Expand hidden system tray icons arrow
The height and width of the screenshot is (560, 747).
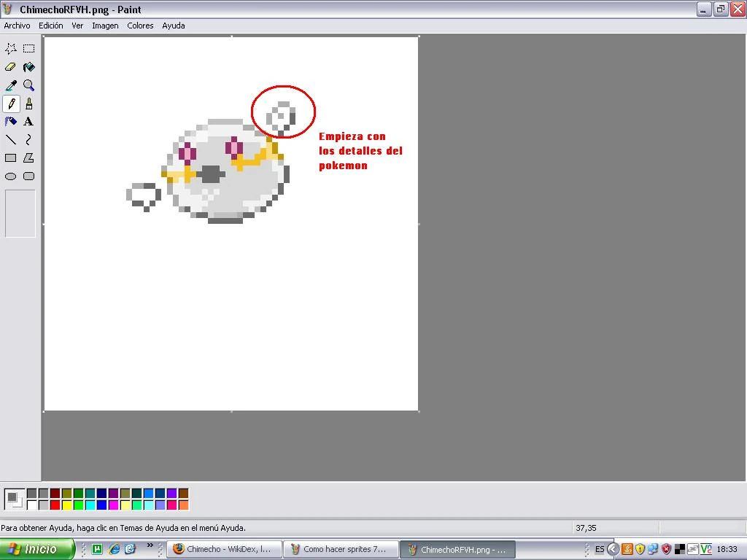[x=614, y=549]
